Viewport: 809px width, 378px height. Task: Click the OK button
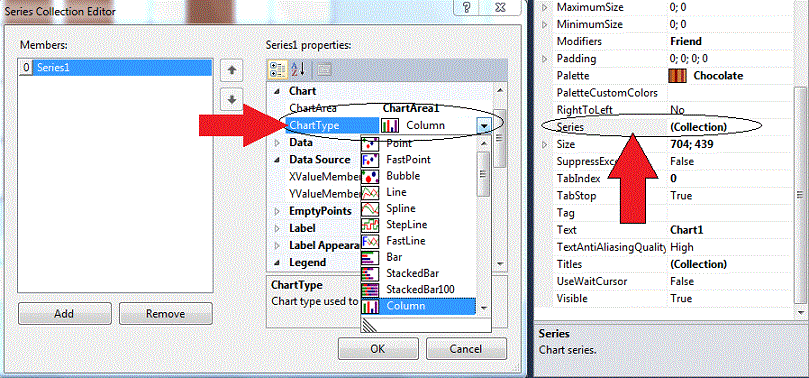[x=378, y=349]
